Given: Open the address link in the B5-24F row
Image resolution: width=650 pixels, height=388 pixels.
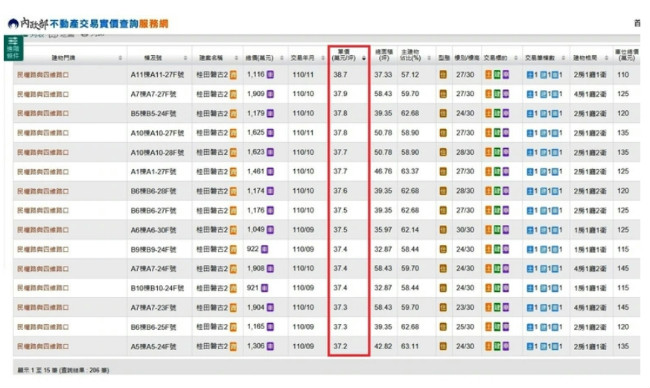Looking at the screenshot, I should point(43,114).
